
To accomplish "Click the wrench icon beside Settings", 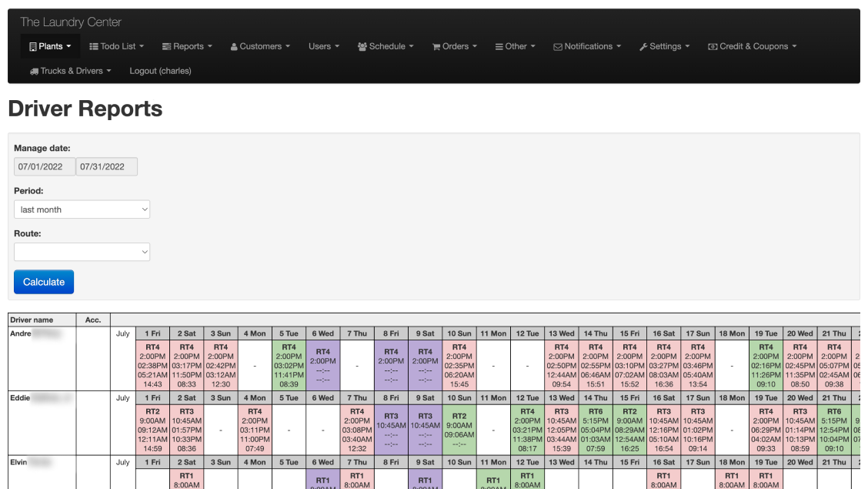I will [643, 46].
